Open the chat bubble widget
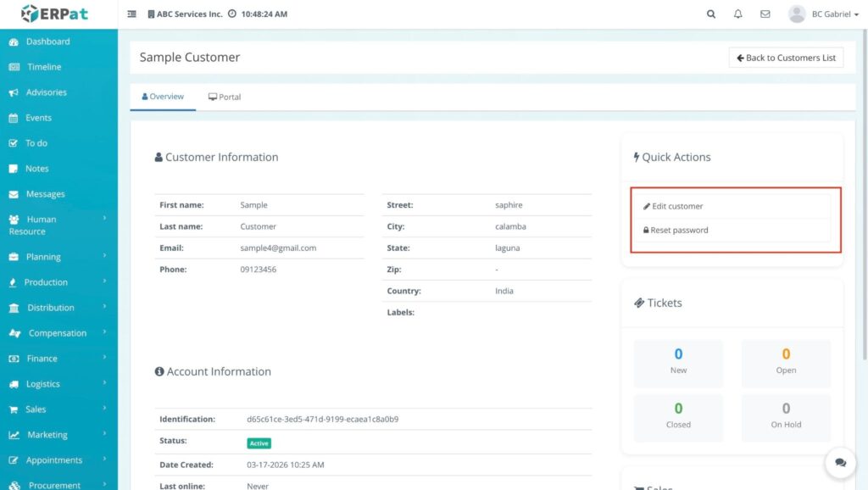This screenshot has height=490, width=868. (x=840, y=463)
